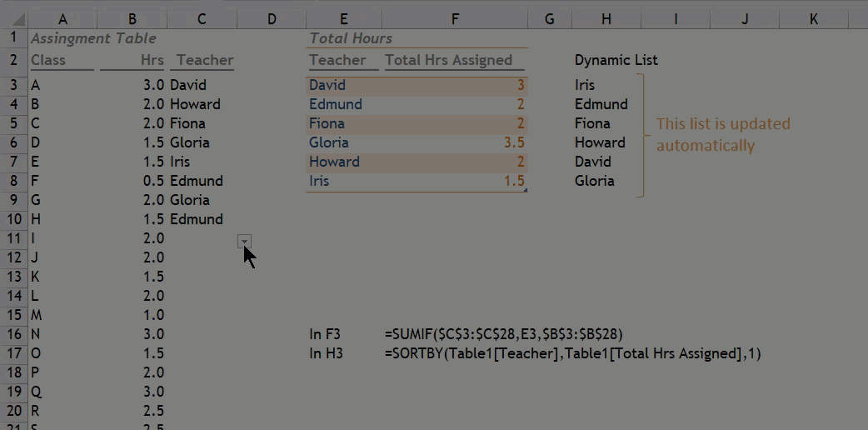Image resolution: width=868 pixels, height=430 pixels.
Task: Select column F header
Action: (454, 18)
